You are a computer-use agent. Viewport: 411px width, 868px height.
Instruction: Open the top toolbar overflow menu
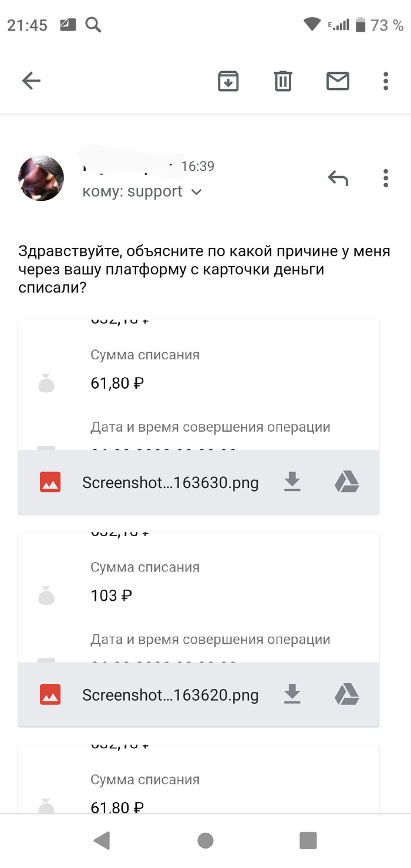[x=386, y=81]
